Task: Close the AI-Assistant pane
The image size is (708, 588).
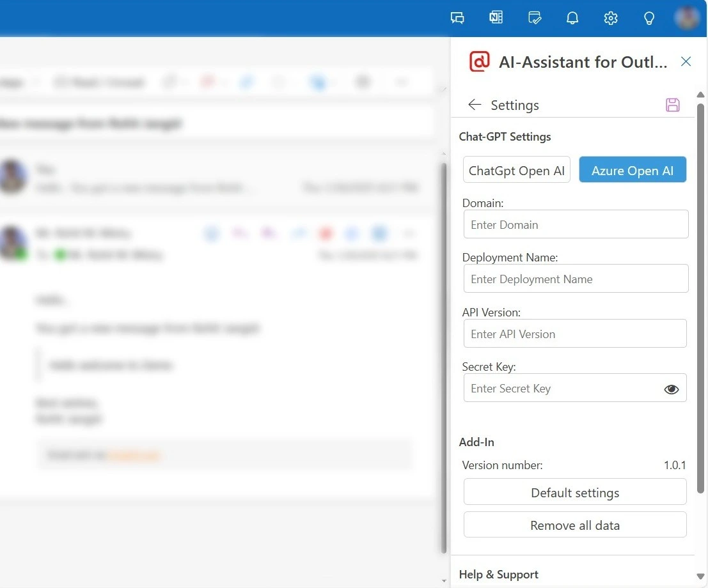Action: click(686, 61)
